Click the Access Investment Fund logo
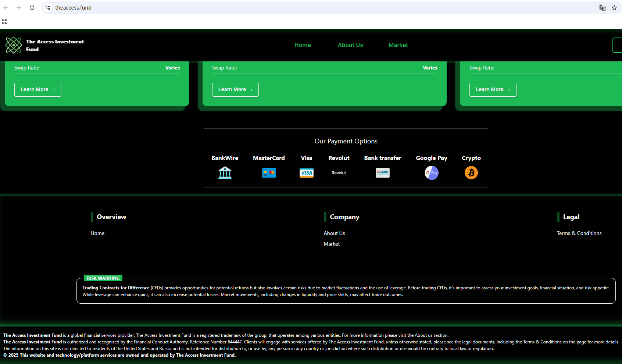 [x=14, y=45]
